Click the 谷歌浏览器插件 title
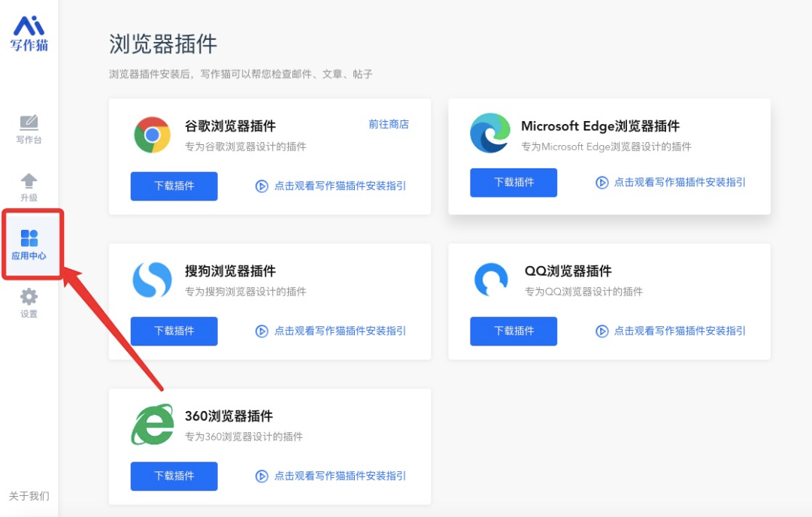The image size is (812, 517). (231, 125)
